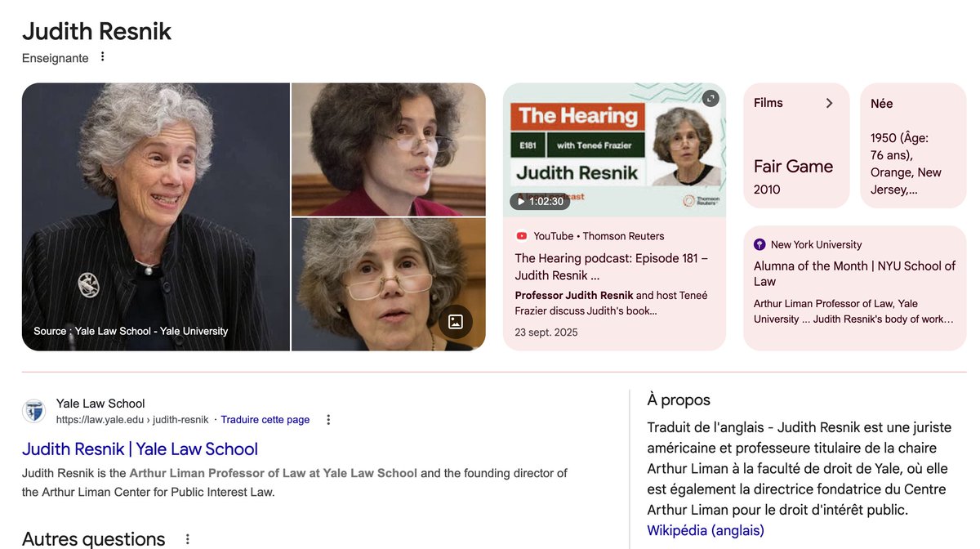Screen dimensions: 980x549
Task: Open the three-dot menu beside Enseignante
Action: click(102, 57)
